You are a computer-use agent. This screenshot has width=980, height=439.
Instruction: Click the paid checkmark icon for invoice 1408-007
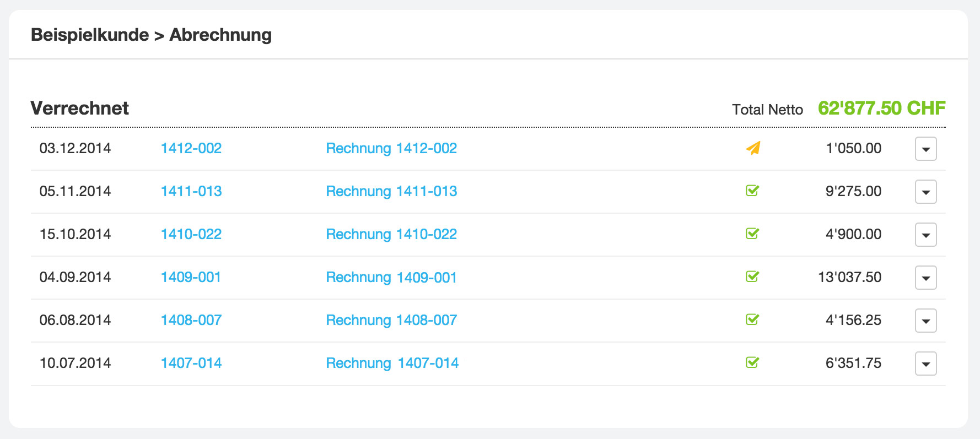tap(752, 320)
